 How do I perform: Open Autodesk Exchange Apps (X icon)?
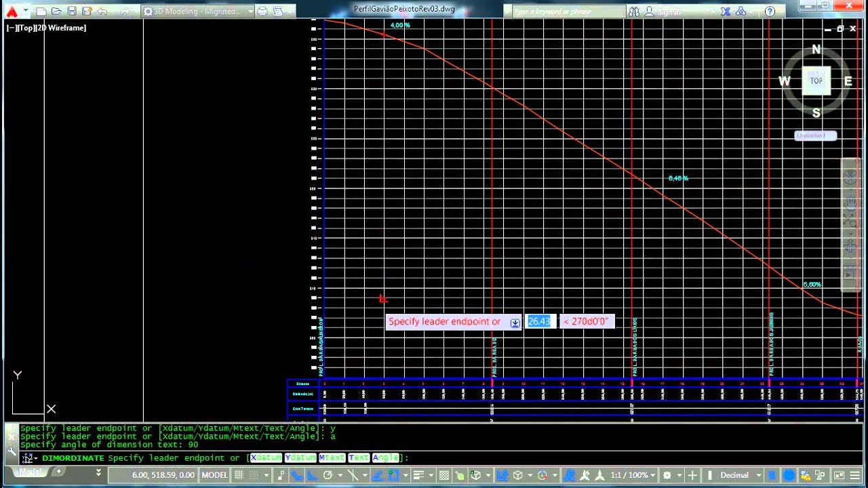pyautogui.click(x=725, y=12)
